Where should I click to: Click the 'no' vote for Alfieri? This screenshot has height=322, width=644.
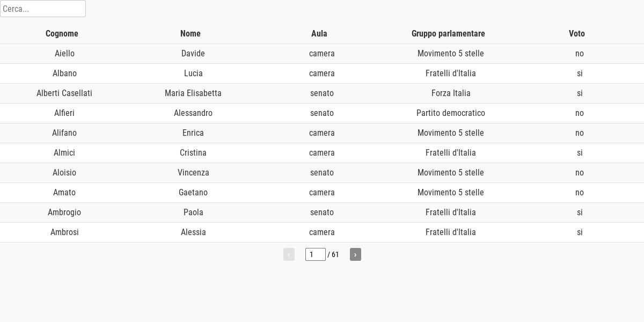pyautogui.click(x=580, y=113)
